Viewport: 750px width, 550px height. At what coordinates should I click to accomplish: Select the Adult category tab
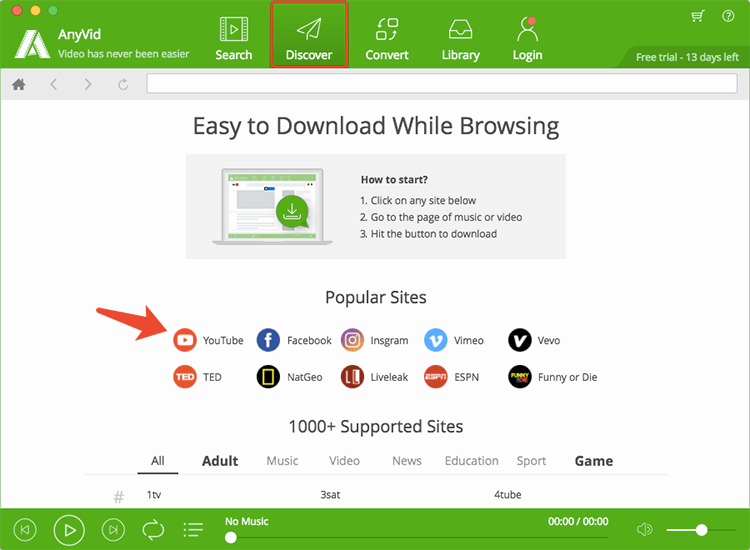pyautogui.click(x=220, y=461)
